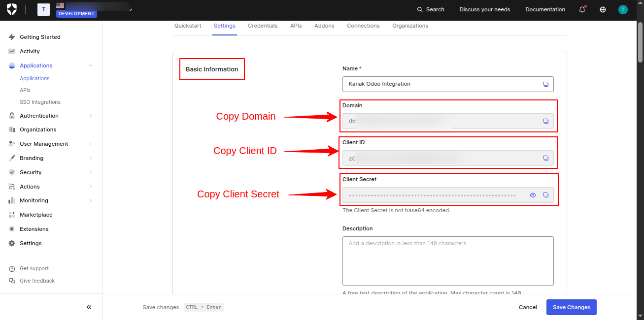Open the Documentation link
The width and height of the screenshot is (644, 320).
pos(545,9)
